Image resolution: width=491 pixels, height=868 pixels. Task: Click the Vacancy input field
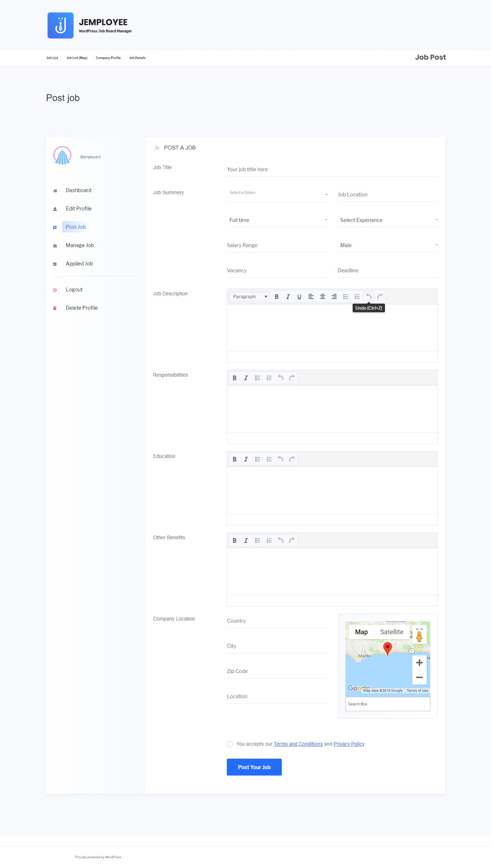point(277,271)
